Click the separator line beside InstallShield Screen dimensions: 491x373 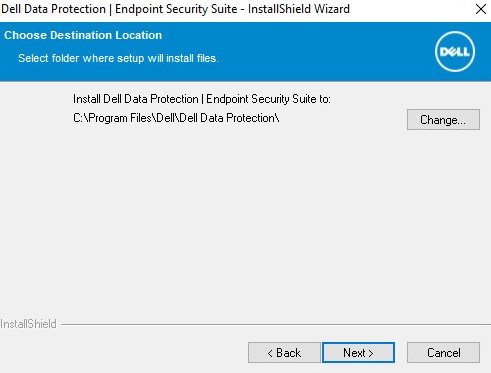[276, 324]
